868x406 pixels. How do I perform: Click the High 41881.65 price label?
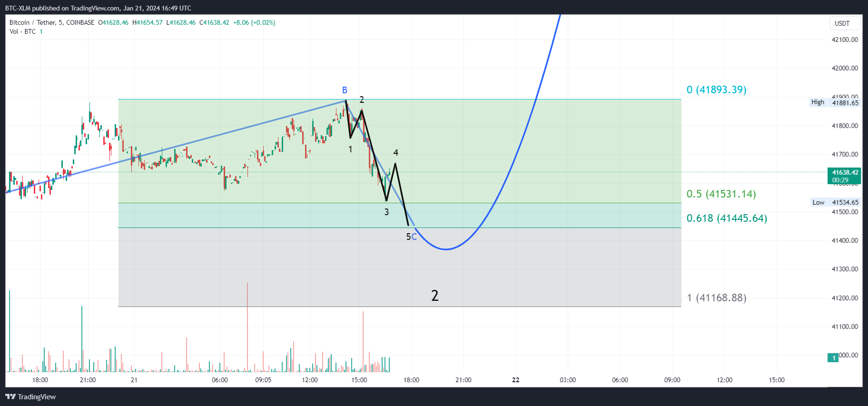pos(835,102)
